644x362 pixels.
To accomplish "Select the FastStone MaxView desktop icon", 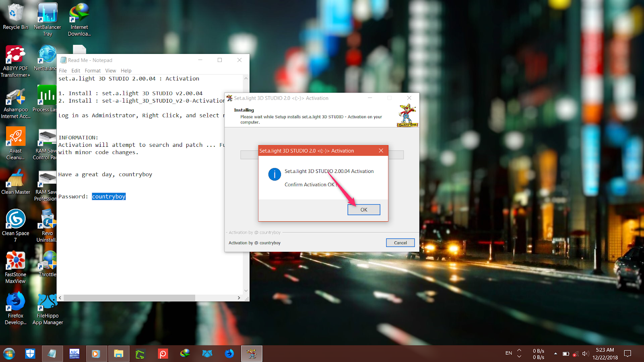I will (15, 267).
